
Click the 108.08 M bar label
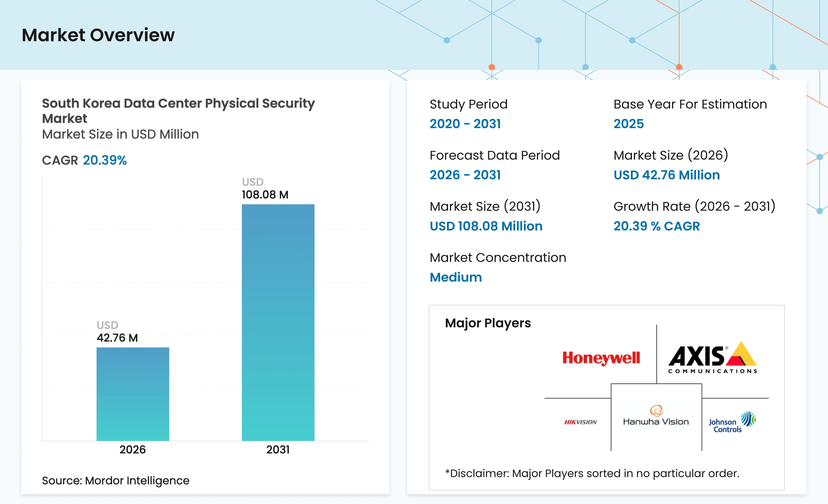[x=265, y=195]
